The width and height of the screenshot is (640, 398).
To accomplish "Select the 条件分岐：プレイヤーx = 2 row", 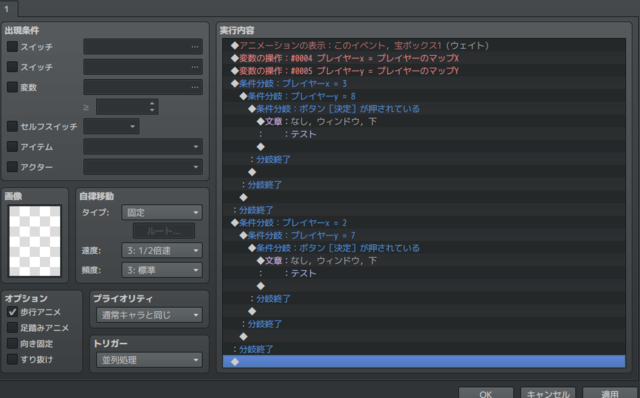I will [x=424, y=222].
